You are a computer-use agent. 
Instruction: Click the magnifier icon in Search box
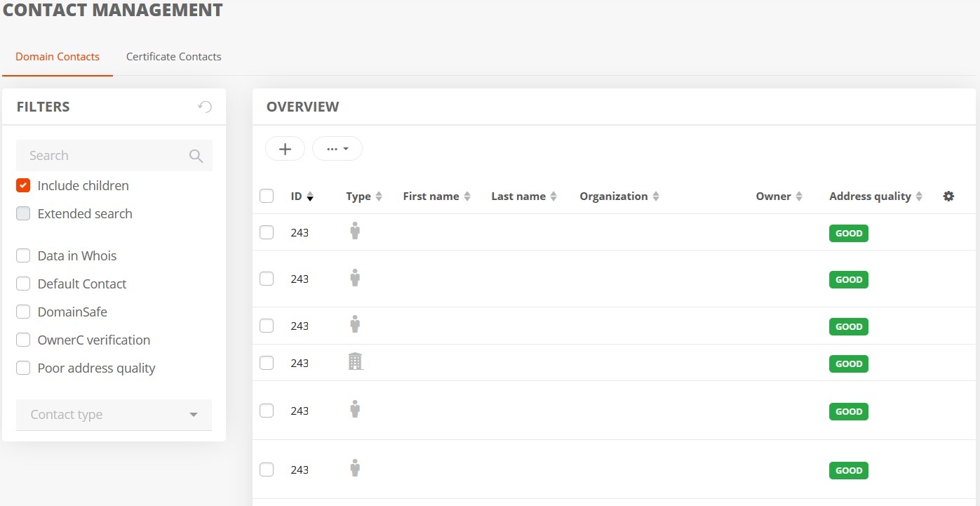click(x=196, y=156)
